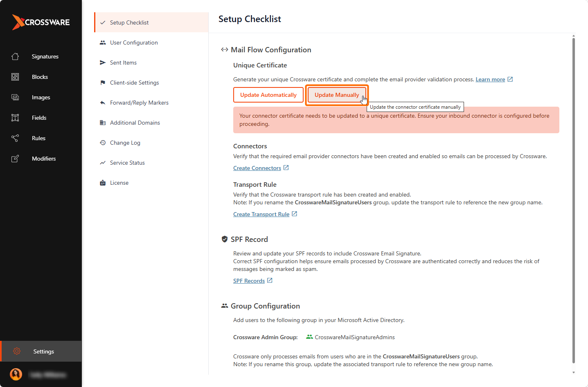The width and height of the screenshot is (588, 387).
Task: Open the Create Transport Rule link
Action: pos(261,214)
